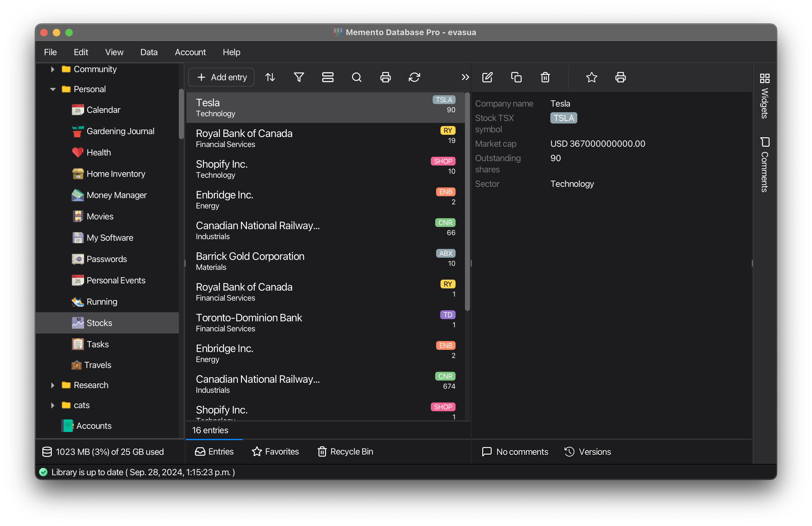Sort the entry list
The height and width of the screenshot is (526, 812).
[270, 77]
